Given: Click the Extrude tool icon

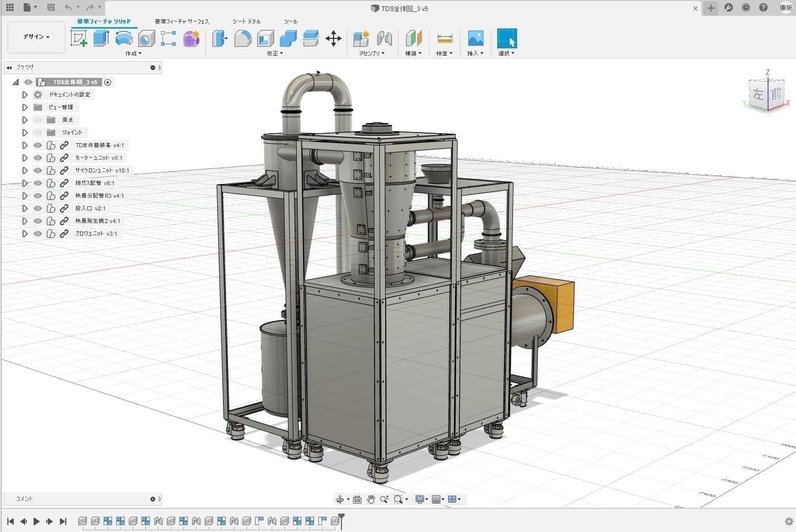Looking at the screenshot, I should tap(101, 38).
